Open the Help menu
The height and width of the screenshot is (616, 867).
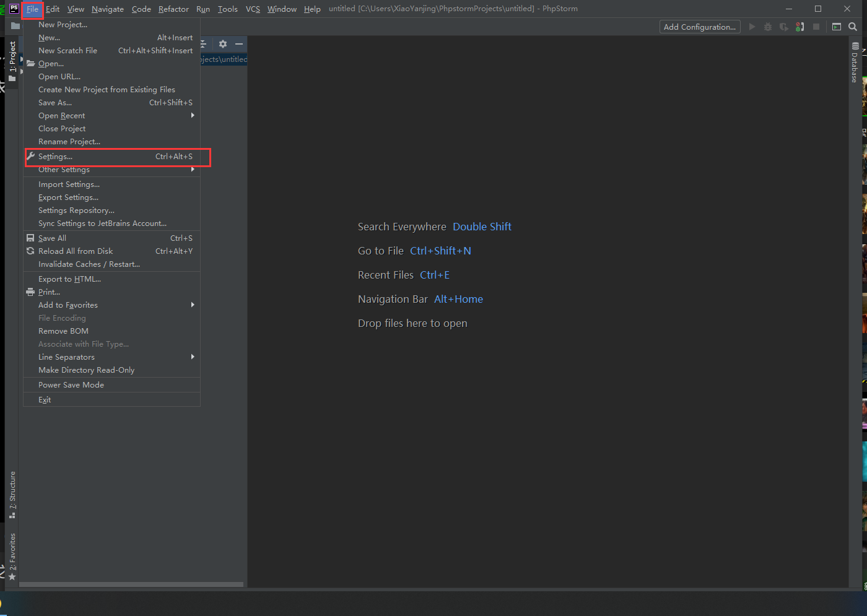coord(312,9)
